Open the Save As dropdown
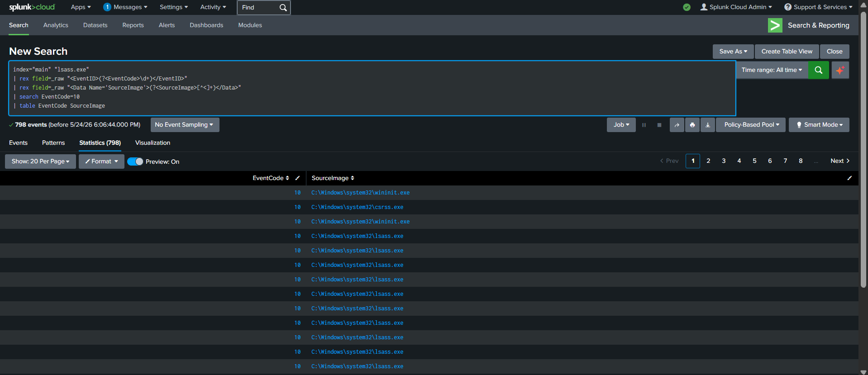 733,52
